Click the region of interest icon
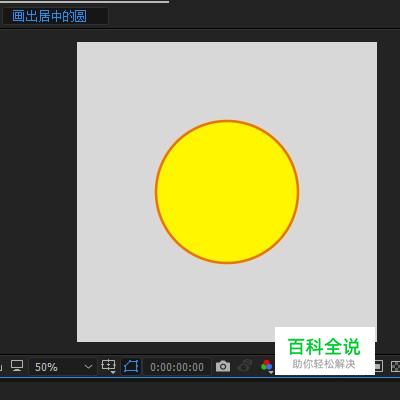The height and width of the screenshot is (400, 400). point(379,366)
